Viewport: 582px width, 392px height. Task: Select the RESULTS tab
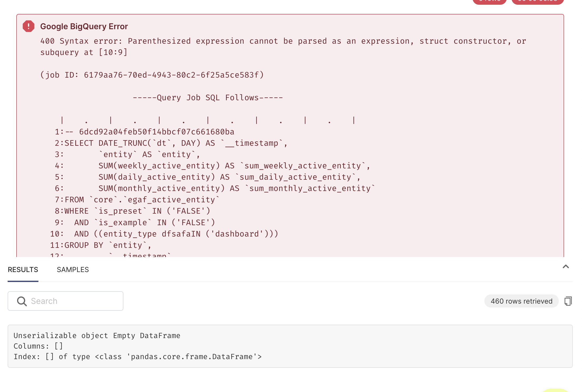click(x=23, y=270)
